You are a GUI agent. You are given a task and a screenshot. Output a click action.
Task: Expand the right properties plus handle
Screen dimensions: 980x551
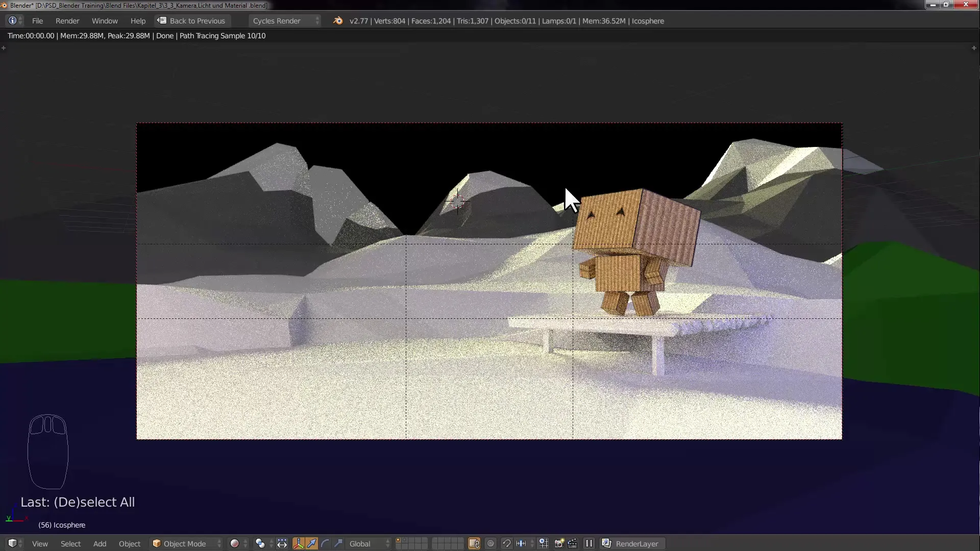click(974, 48)
